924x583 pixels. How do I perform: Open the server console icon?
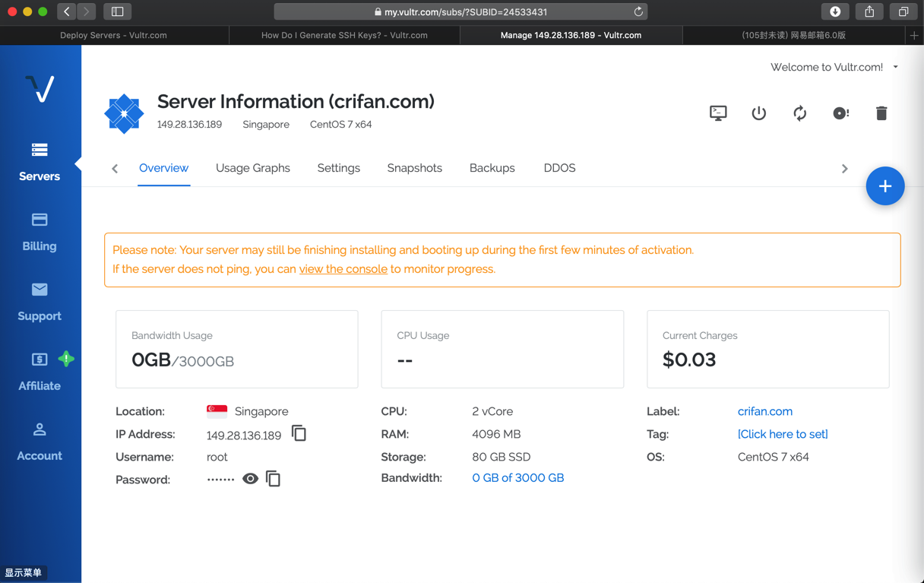click(x=718, y=113)
